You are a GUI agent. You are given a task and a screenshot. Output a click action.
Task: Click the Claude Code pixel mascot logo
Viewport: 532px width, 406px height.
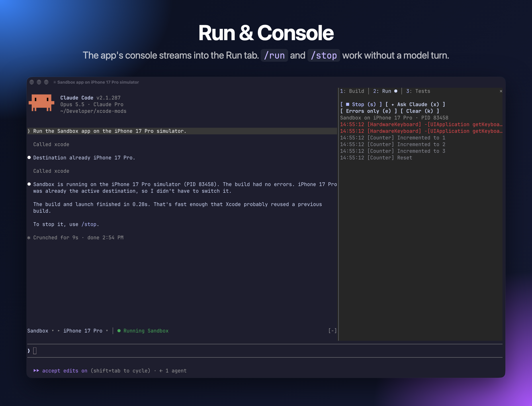point(41,103)
